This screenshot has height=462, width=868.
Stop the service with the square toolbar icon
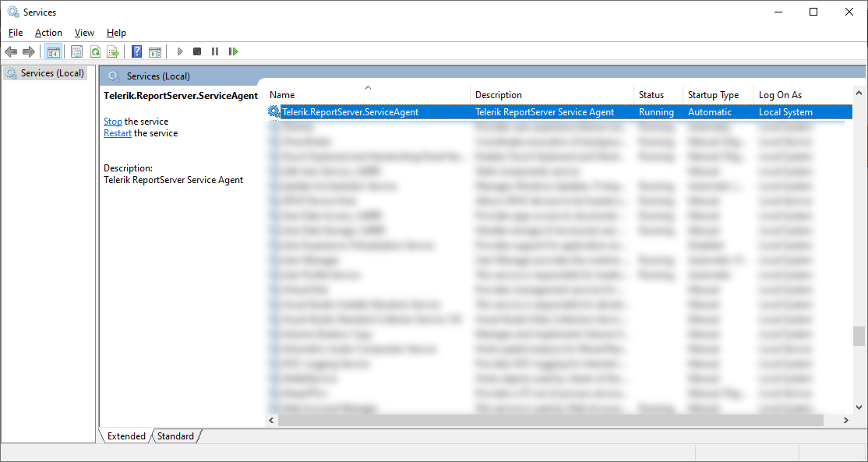196,51
